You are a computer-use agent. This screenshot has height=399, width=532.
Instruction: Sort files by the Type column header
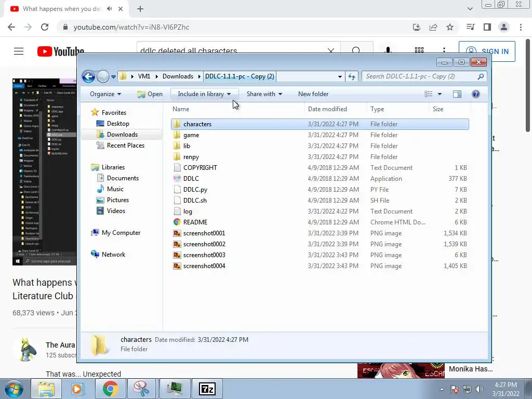(x=377, y=109)
